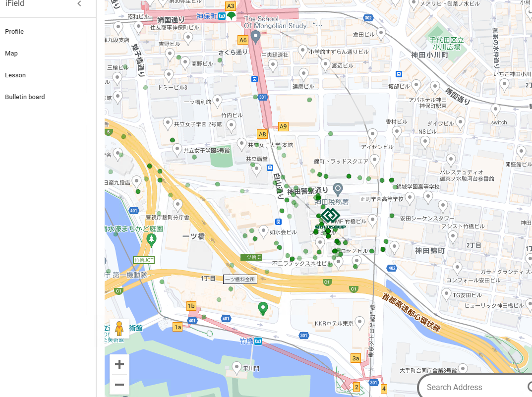Click the 302 route shield near the top

(368, 17)
